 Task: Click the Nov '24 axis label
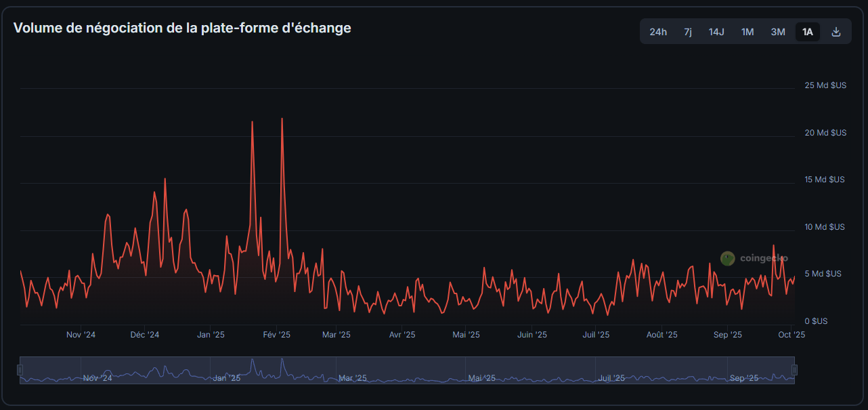tap(81, 334)
